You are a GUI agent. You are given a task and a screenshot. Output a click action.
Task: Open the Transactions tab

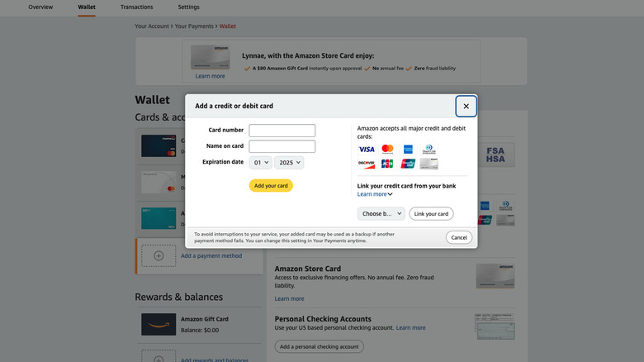click(x=137, y=7)
